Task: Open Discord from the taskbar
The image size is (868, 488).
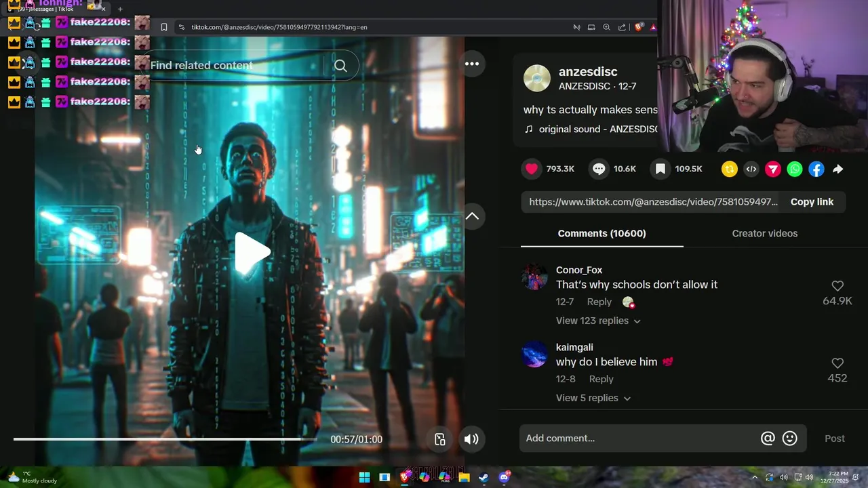Action: tap(504, 477)
